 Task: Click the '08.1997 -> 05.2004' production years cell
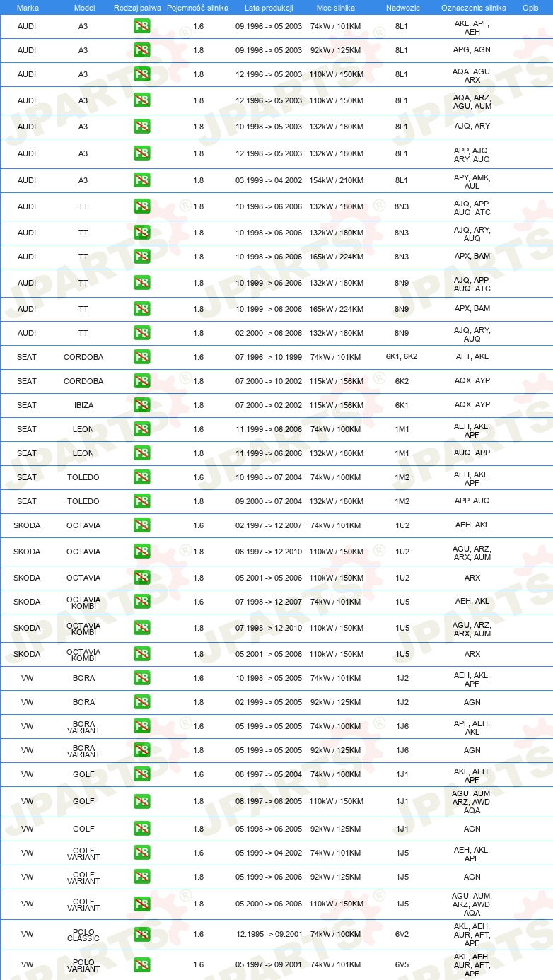coord(269,774)
